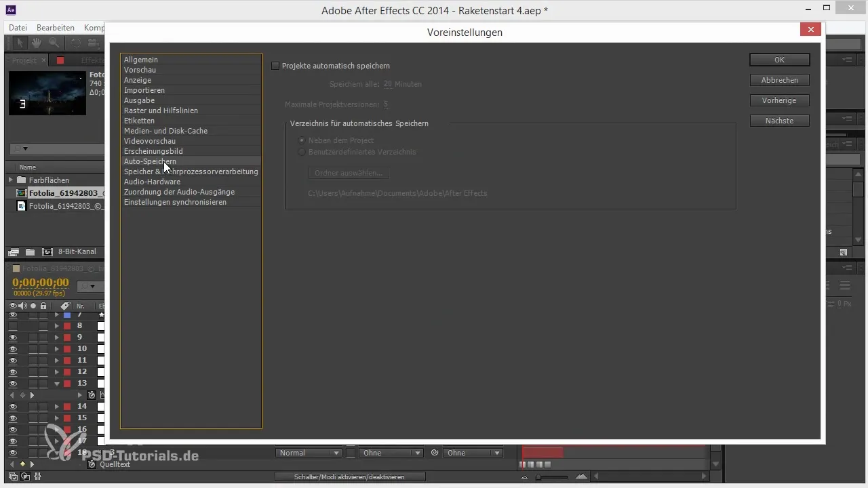Switch to the Projekt panel tab

24,60
